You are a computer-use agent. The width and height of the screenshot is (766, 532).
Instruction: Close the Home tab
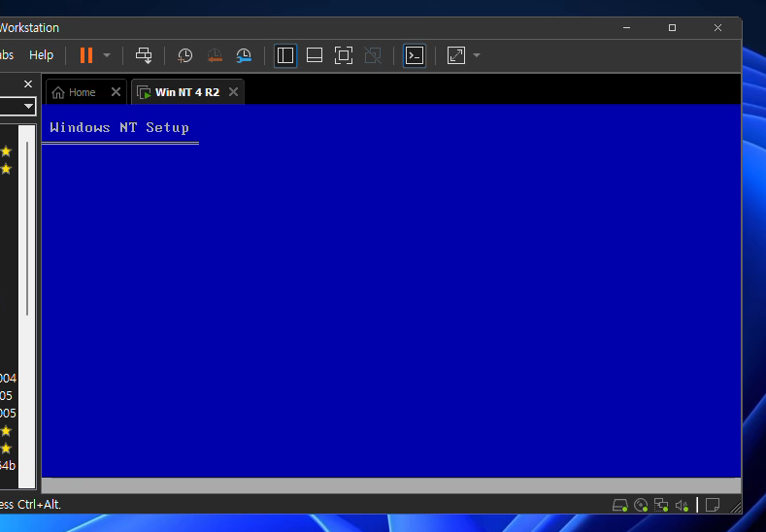116,92
